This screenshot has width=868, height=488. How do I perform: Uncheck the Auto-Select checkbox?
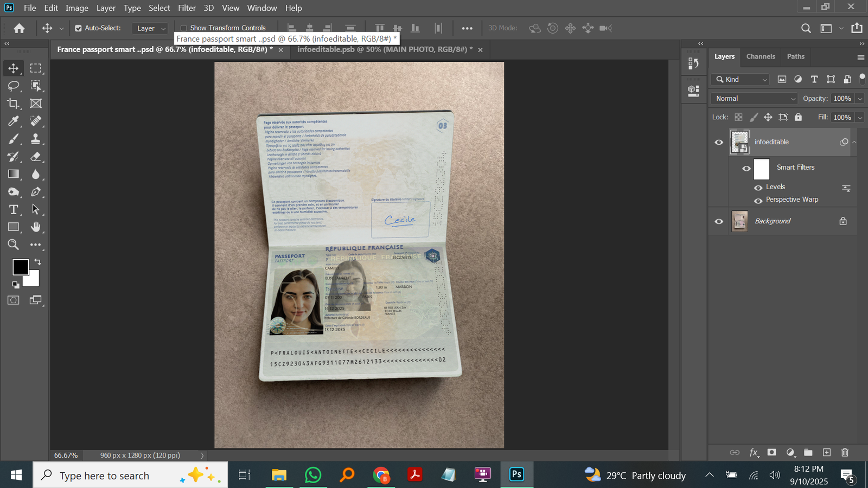click(78, 28)
